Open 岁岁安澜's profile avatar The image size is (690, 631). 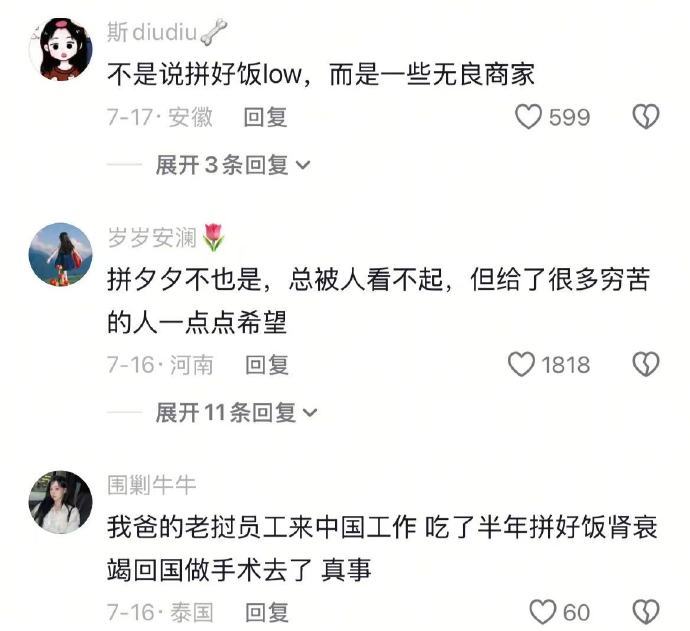(x=61, y=255)
